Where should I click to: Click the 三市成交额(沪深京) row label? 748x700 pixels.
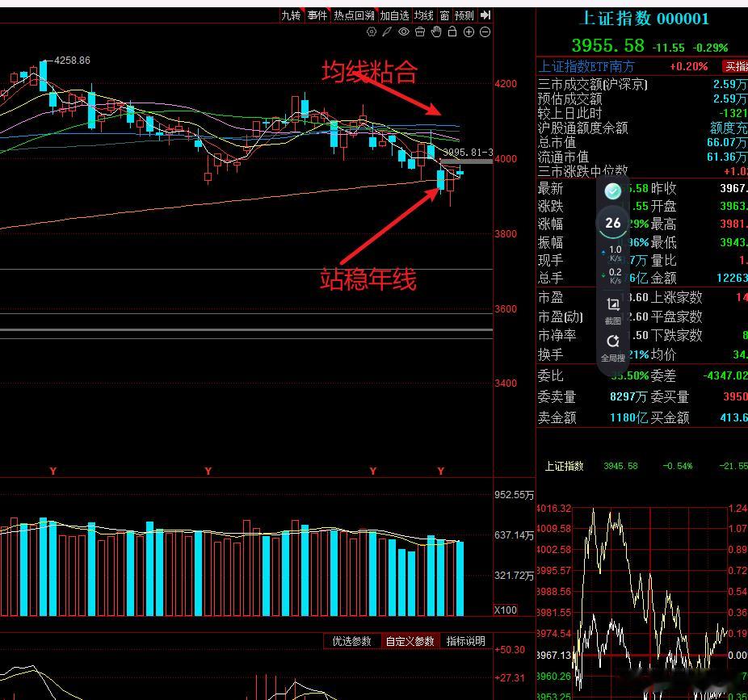pyautogui.click(x=592, y=85)
